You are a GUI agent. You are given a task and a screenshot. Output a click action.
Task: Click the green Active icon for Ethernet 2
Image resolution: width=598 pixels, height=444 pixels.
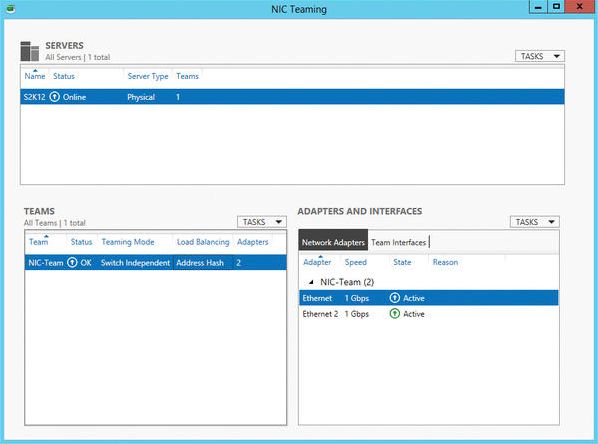coord(395,314)
